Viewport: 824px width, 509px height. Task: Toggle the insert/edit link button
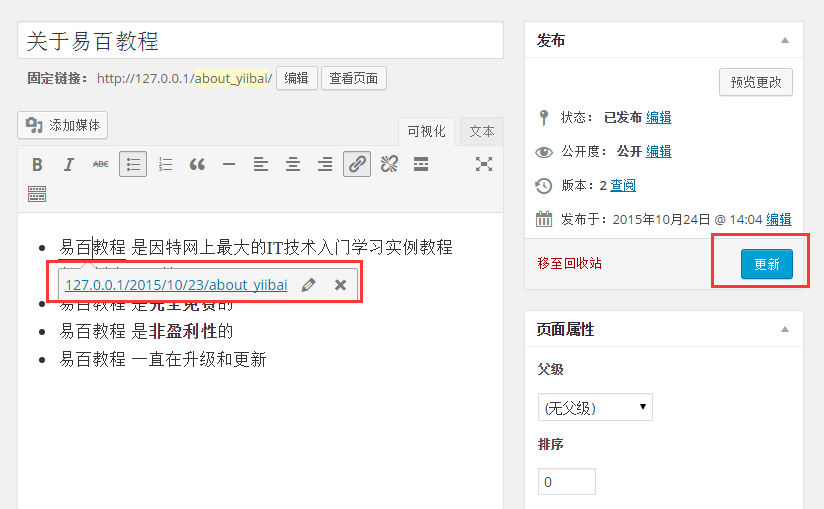pyautogui.click(x=357, y=165)
